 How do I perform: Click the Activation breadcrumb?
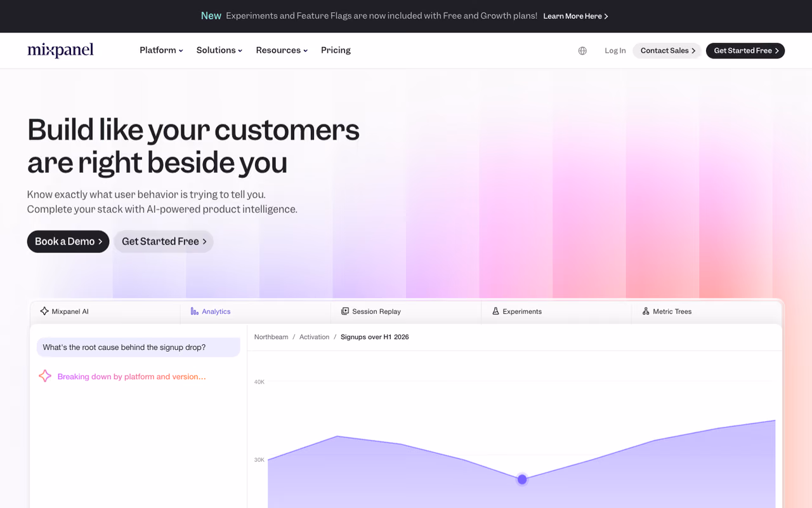tap(315, 337)
